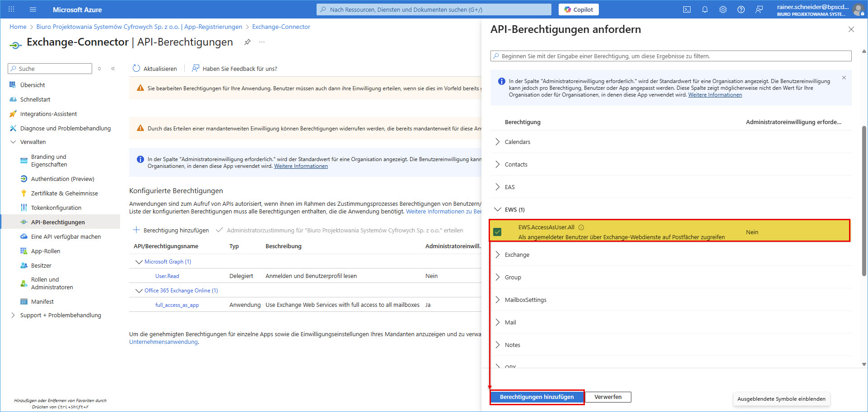The image size is (868, 412).
Task: Click the Zertifikate & Geheimnisse key icon
Action: click(24, 193)
